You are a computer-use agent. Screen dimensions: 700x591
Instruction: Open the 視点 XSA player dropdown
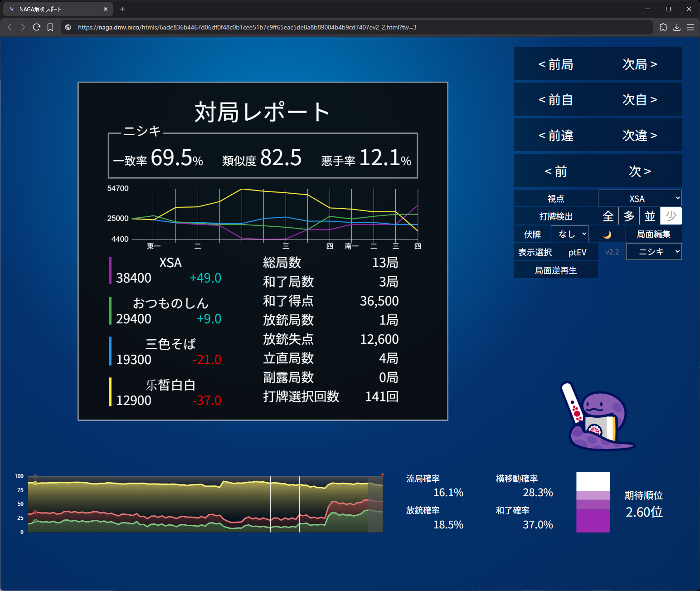click(x=639, y=199)
